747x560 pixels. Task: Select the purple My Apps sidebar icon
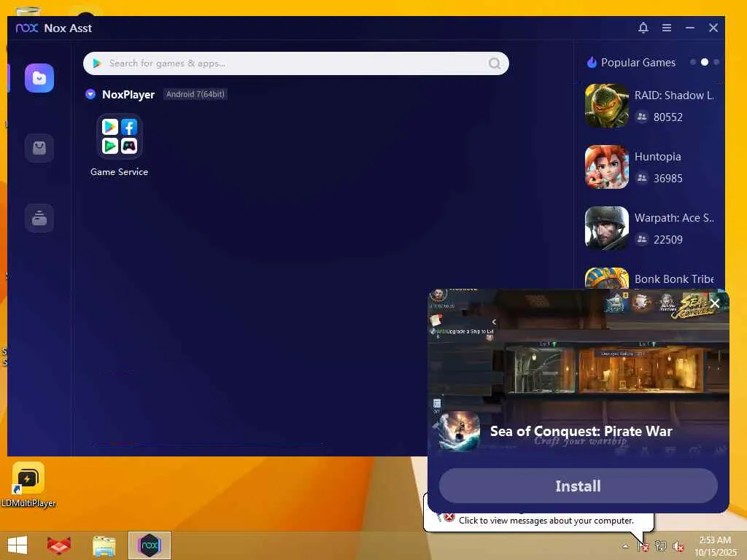click(x=39, y=77)
